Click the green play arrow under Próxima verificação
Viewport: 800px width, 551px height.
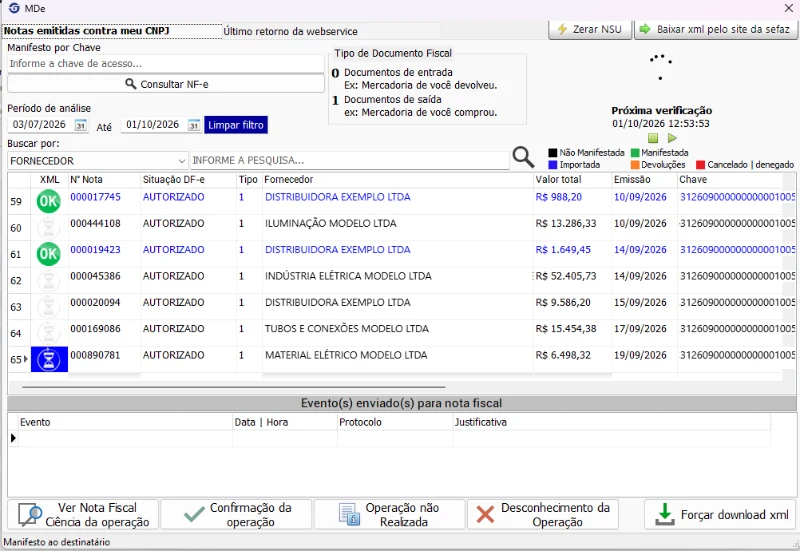(x=672, y=138)
